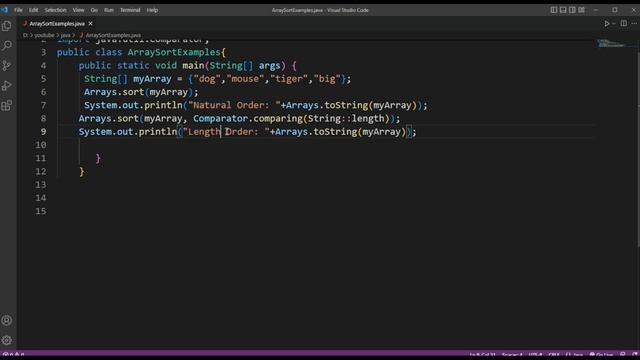This screenshot has height=360, width=640.
Task: Click the "tiger" string literal
Action: [x=289, y=79]
